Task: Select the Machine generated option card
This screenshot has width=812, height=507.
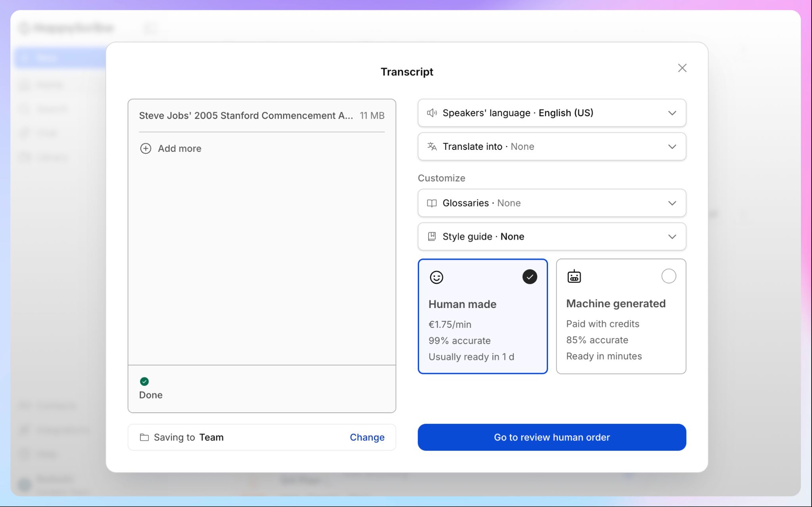Action: pyautogui.click(x=621, y=316)
